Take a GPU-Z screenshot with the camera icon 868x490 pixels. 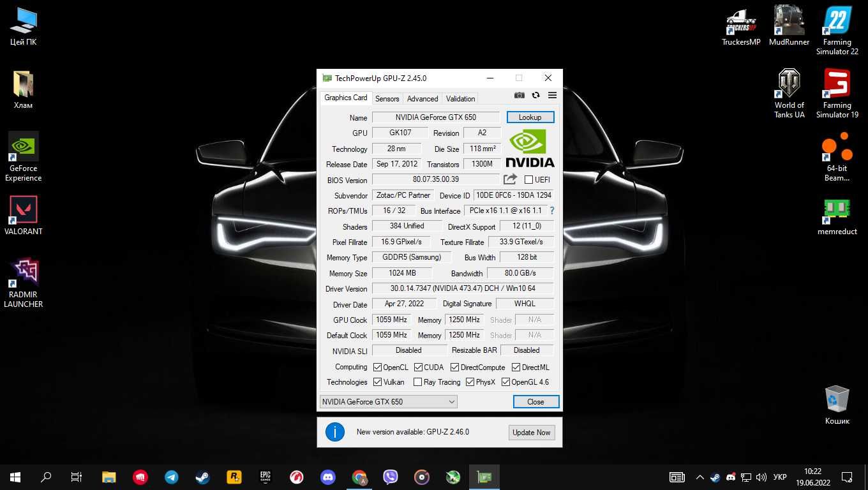click(520, 95)
